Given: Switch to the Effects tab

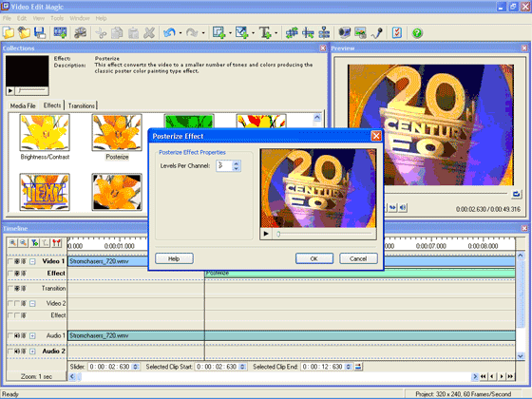Looking at the screenshot, I should pos(52,105).
